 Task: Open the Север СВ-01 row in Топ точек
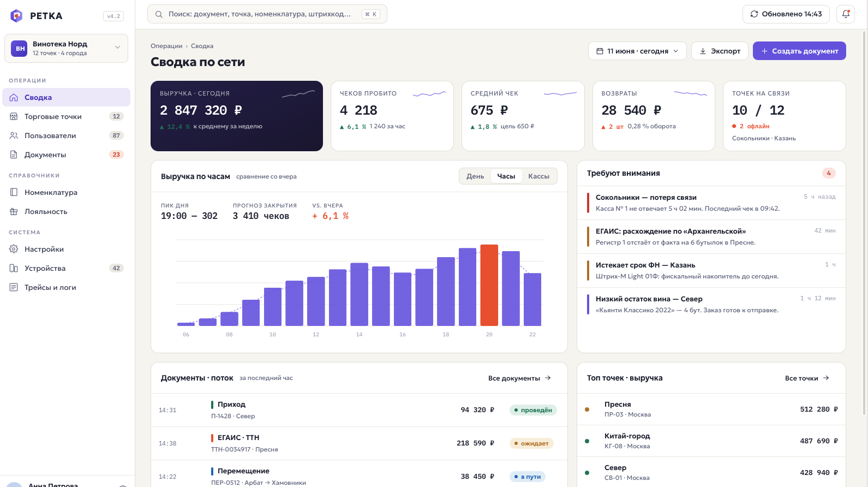[711, 472]
